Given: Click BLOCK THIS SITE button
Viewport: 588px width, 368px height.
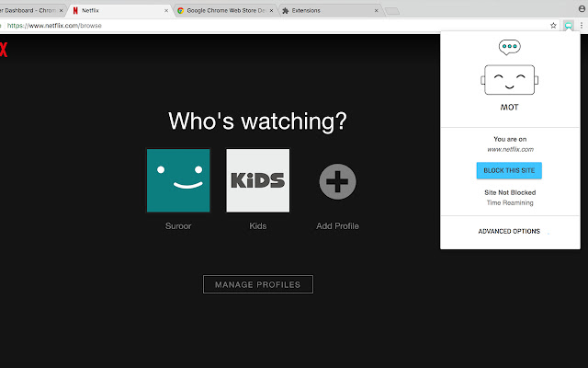Looking at the screenshot, I should pos(509,170).
